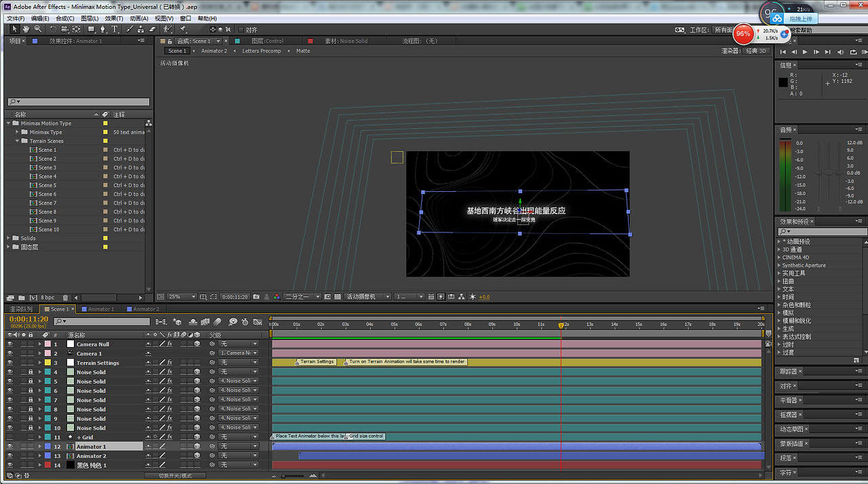This screenshot has height=484, width=868.
Task: Step to next frame in Preview panel
Action: click(x=816, y=52)
